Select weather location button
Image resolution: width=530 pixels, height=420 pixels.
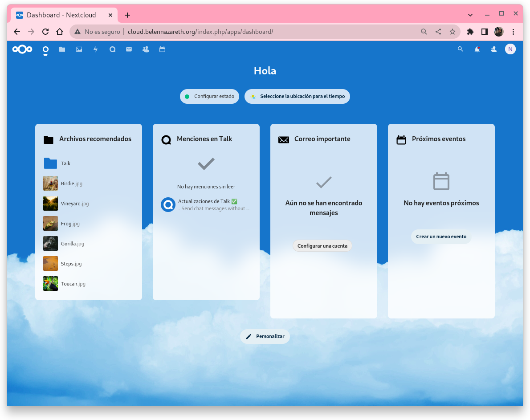pos(297,97)
